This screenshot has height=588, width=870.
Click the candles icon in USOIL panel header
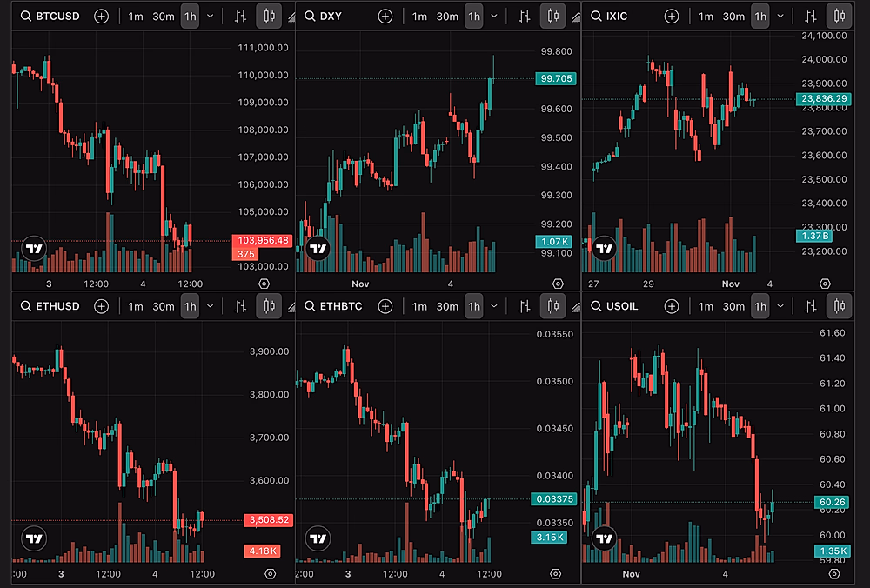(x=839, y=306)
